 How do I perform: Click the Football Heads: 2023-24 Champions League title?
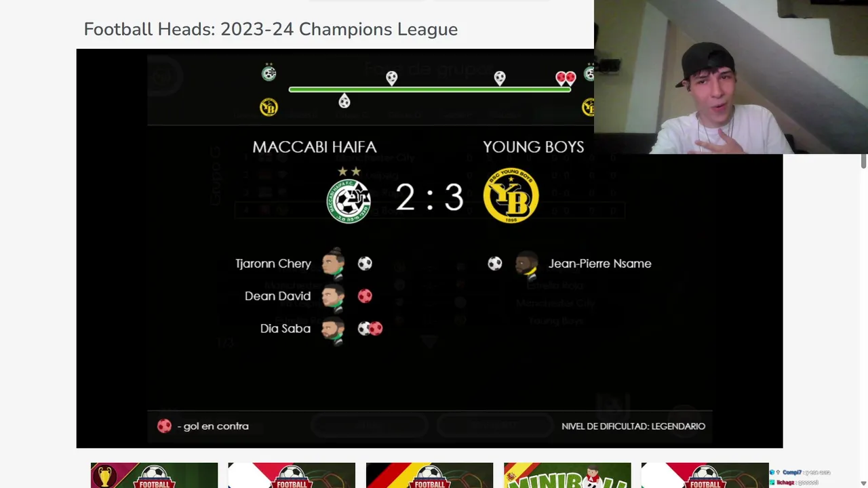point(271,29)
